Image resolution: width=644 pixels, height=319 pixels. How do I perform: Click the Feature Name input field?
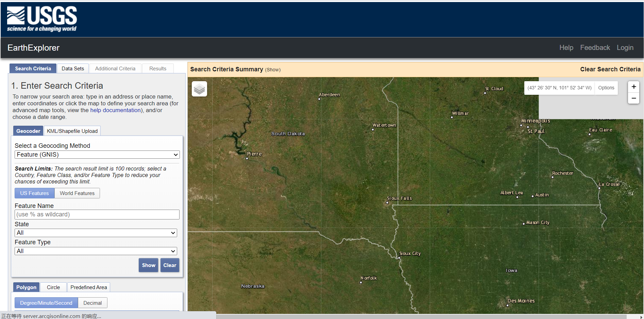[x=97, y=215]
